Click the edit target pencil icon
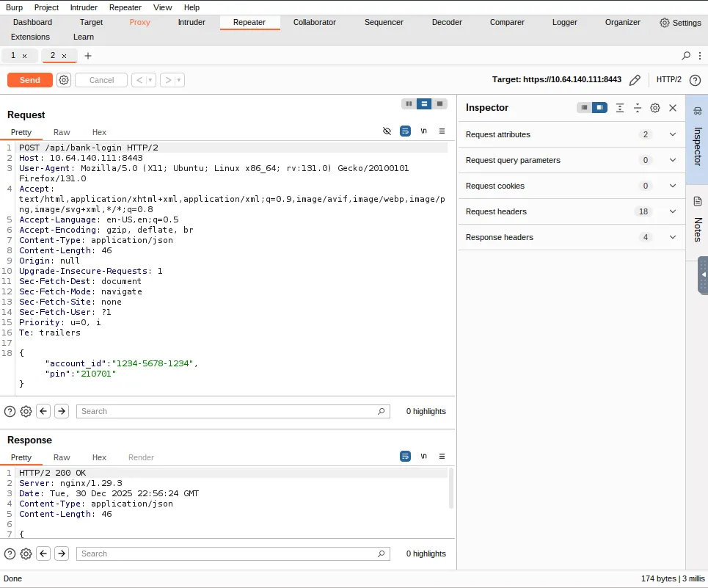The width and height of the screenshot is (708, 588). tap(635, 80)
